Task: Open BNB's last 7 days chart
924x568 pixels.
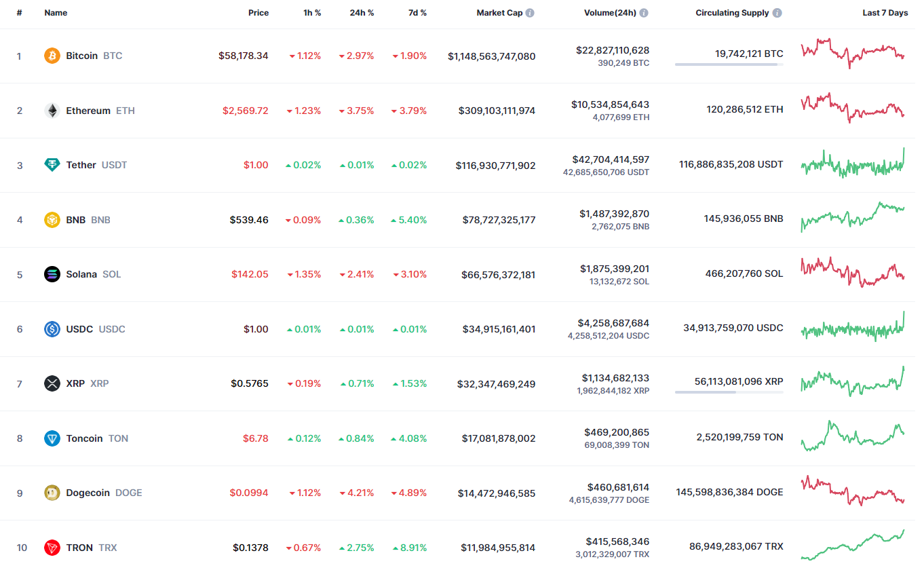Action: click(x=852, y=216)
